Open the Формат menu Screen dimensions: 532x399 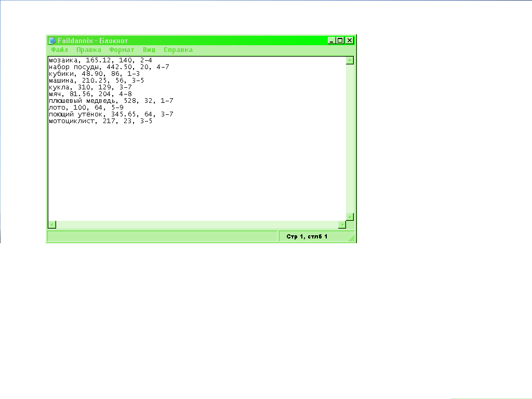click(122, 50)
